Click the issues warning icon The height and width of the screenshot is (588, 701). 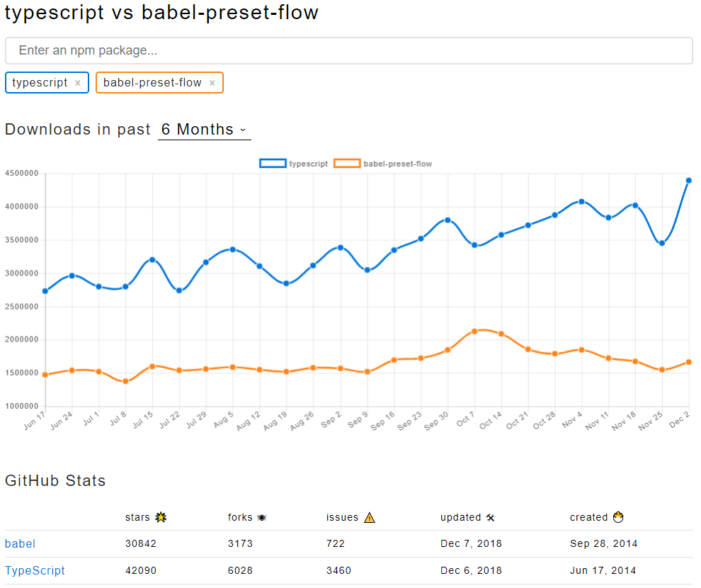(x=369, y=517)
